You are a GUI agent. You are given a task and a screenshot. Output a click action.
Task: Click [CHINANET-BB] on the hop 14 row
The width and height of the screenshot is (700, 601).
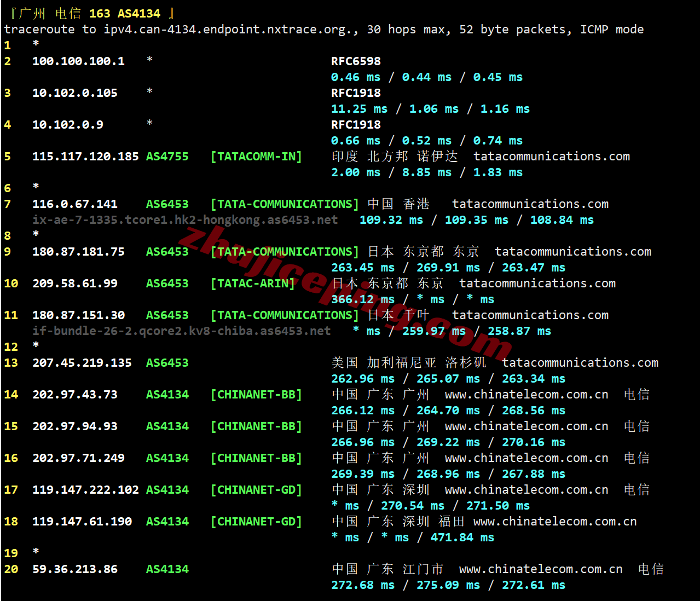256,395
